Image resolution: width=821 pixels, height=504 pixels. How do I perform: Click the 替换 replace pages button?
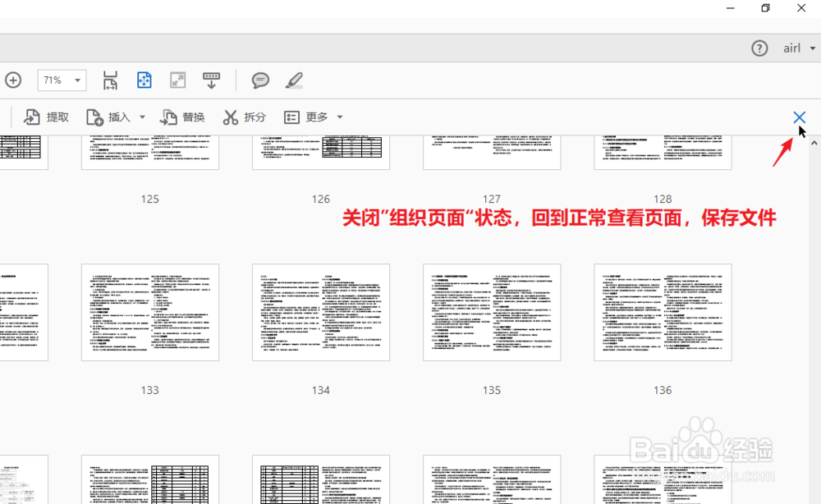tap(182, 117)
